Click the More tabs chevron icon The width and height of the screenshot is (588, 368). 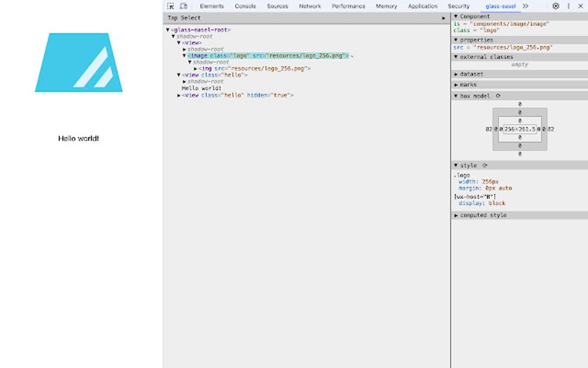pyautogui.click(x=526, y=6)
